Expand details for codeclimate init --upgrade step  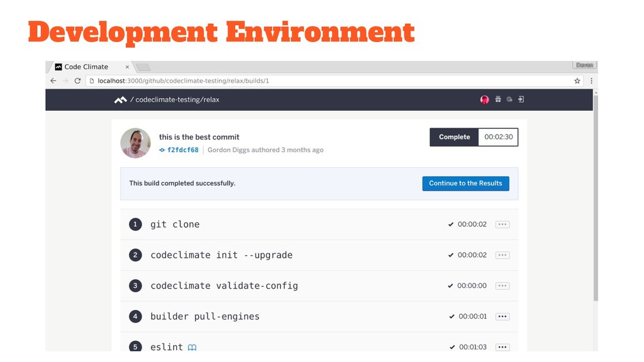click(x=502, y=255)
